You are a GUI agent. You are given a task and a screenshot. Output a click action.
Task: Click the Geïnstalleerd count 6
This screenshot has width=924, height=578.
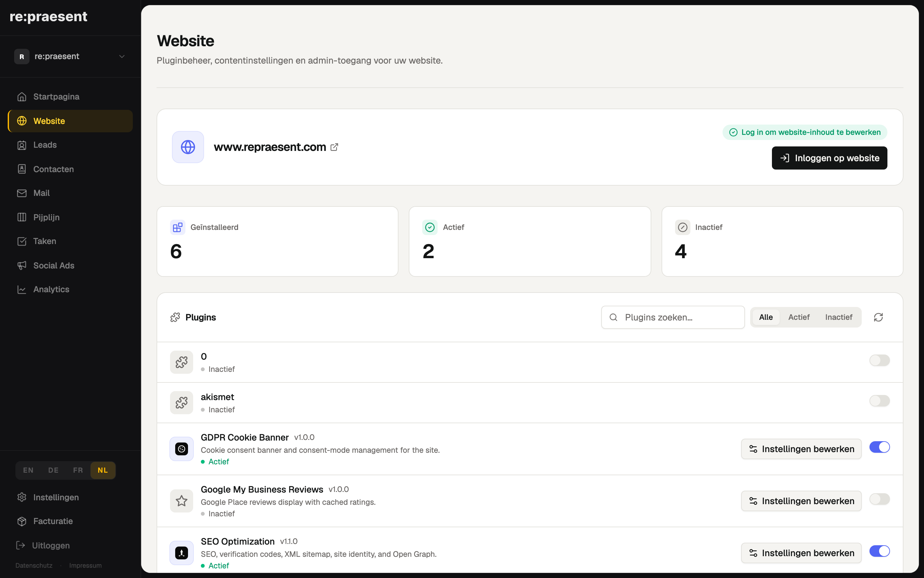pos(176,251)
